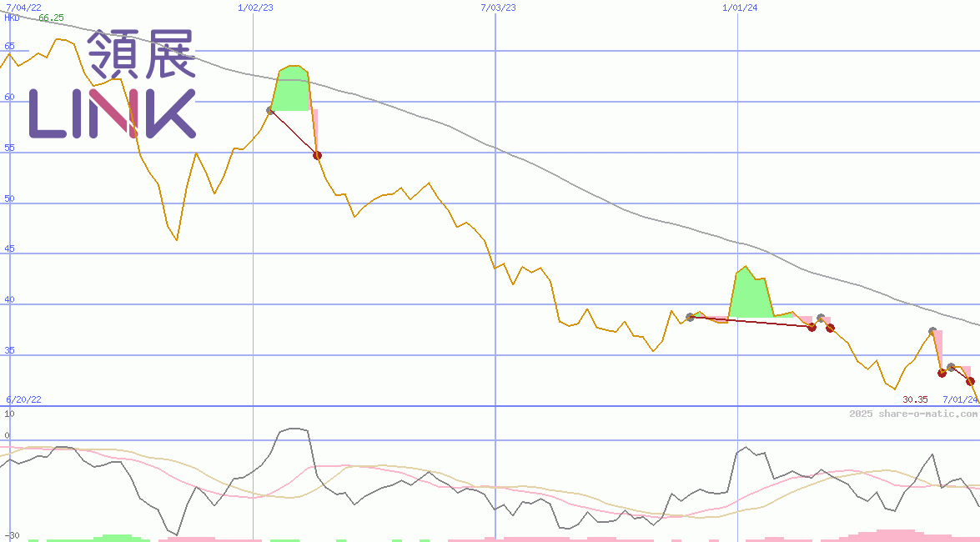Click the 45 price axis label

[9, 248]
